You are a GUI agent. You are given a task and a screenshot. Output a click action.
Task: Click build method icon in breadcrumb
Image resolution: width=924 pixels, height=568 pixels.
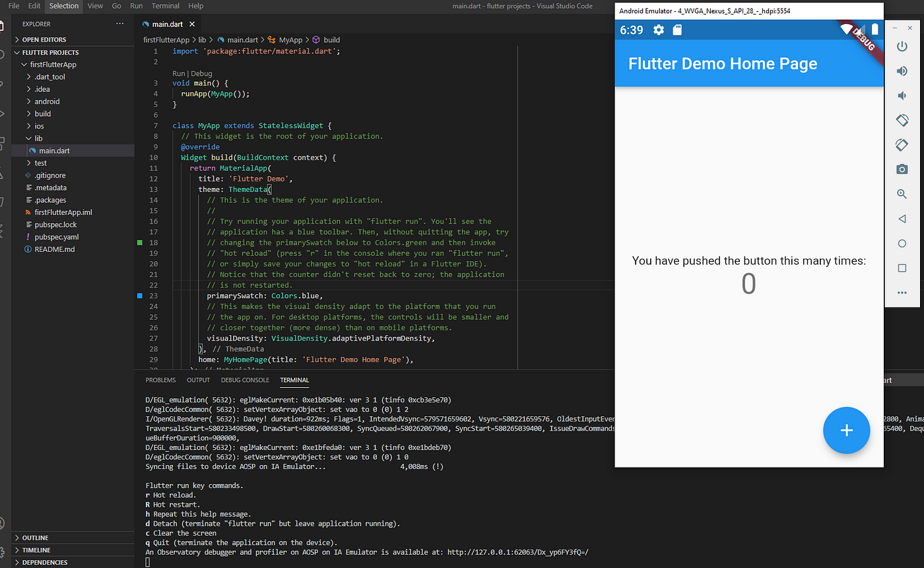point(316,40)
